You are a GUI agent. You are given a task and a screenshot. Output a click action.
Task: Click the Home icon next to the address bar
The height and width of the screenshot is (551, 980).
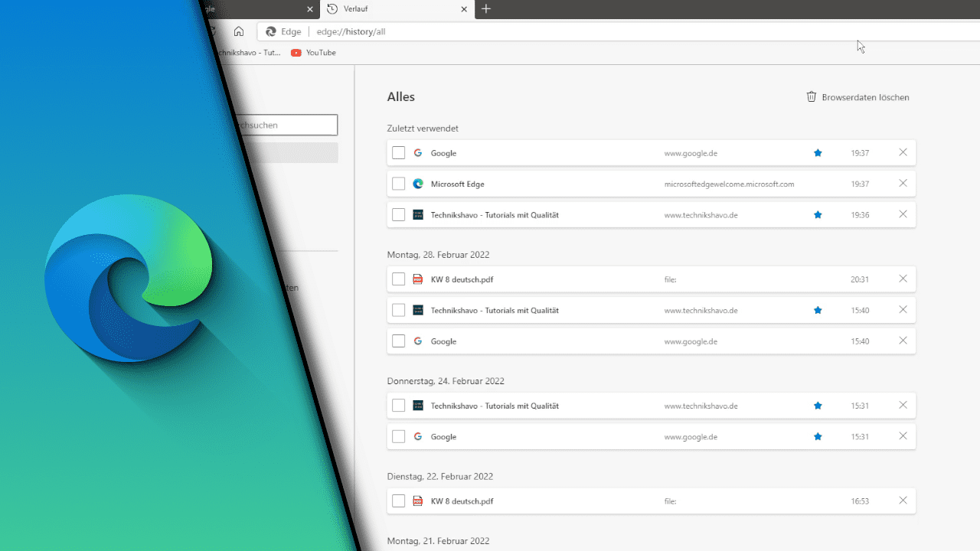click(x=238, y=31)
